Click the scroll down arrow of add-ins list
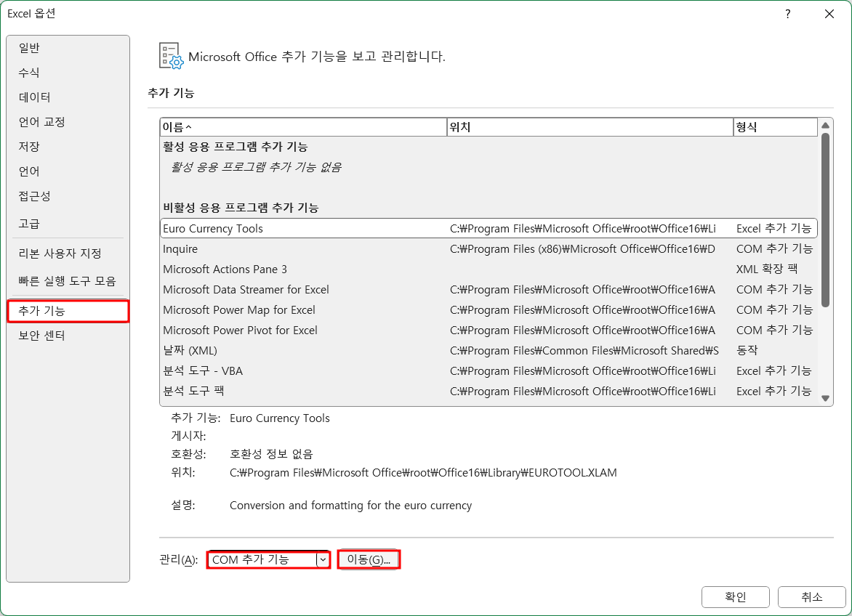This screenshot has width=852, height=616. point(825,398)
